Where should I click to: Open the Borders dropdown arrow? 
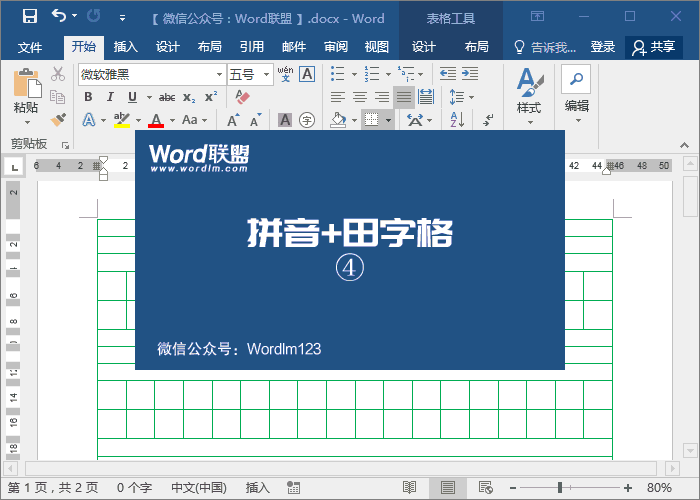pyautogui.click(x=388, y=121)
